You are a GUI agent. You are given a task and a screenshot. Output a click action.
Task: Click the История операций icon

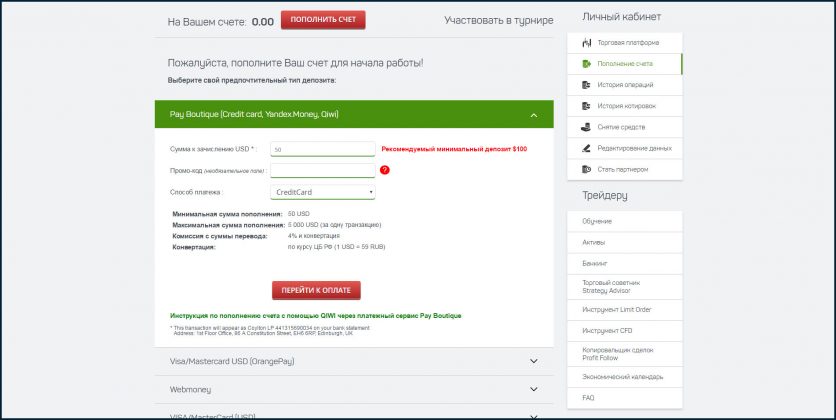(x=586, y=85)
